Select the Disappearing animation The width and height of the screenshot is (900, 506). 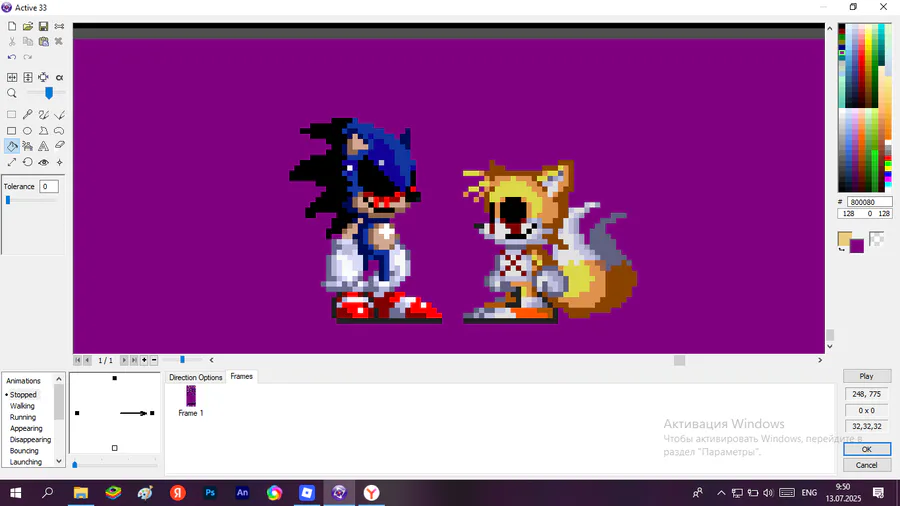tap(30, 439)
